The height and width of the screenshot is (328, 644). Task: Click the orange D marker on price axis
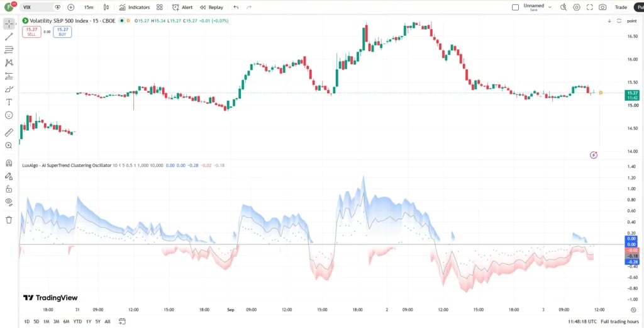pos(601,93)
